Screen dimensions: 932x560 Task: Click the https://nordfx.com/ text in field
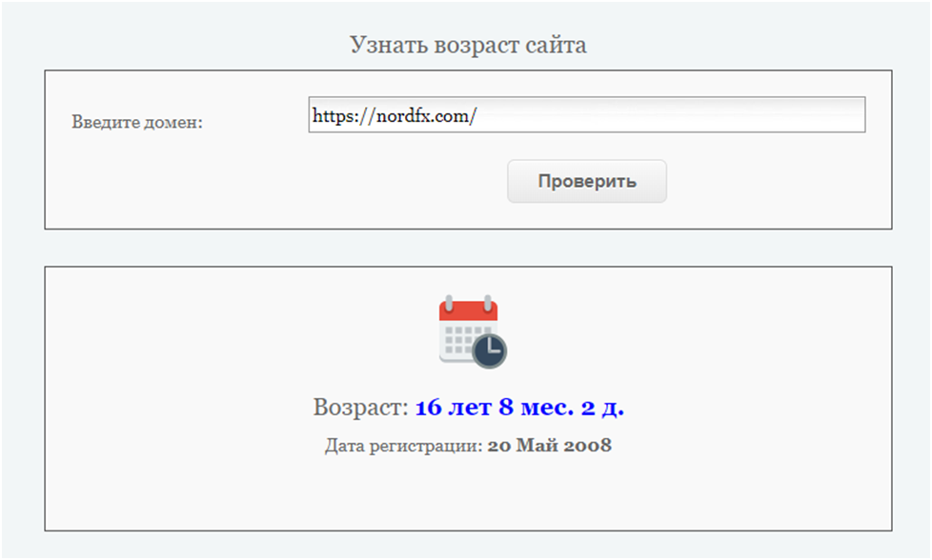[x=395, y=116]
